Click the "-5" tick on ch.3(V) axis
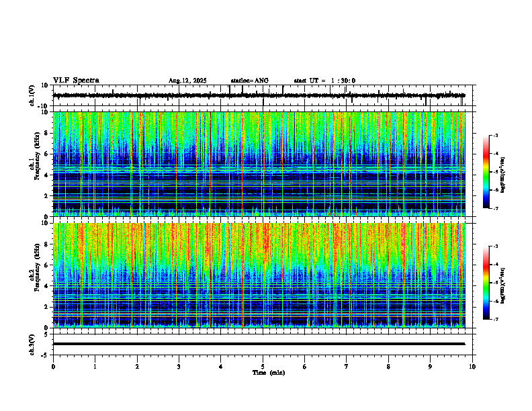Image resolution: width=532 pixels, height=411 pixels. (46, 355)
